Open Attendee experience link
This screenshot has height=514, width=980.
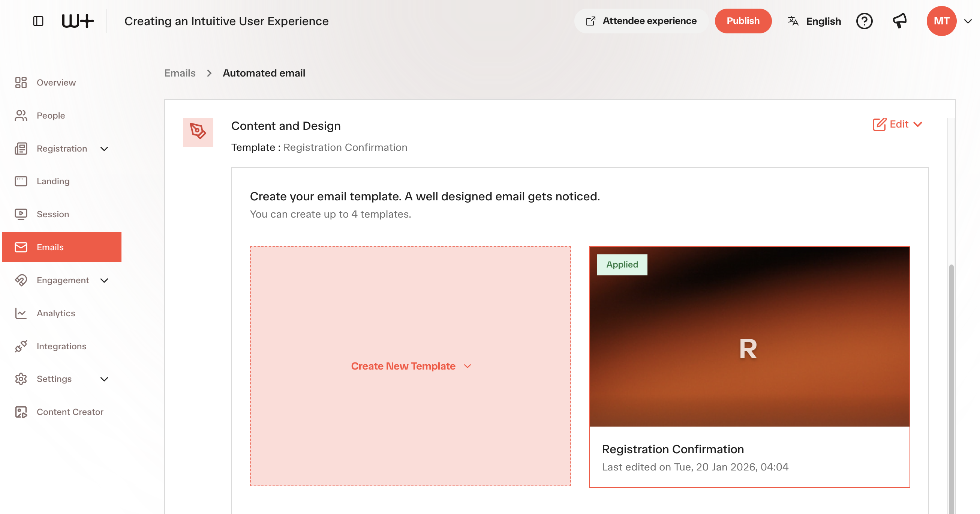(641, 21)
